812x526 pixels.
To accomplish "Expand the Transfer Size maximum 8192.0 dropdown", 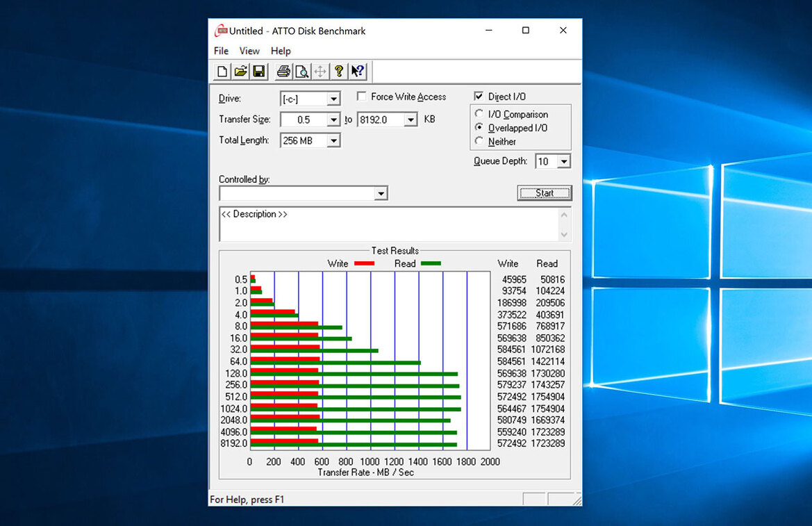I will pyautogui.click(x=411, y=120).
